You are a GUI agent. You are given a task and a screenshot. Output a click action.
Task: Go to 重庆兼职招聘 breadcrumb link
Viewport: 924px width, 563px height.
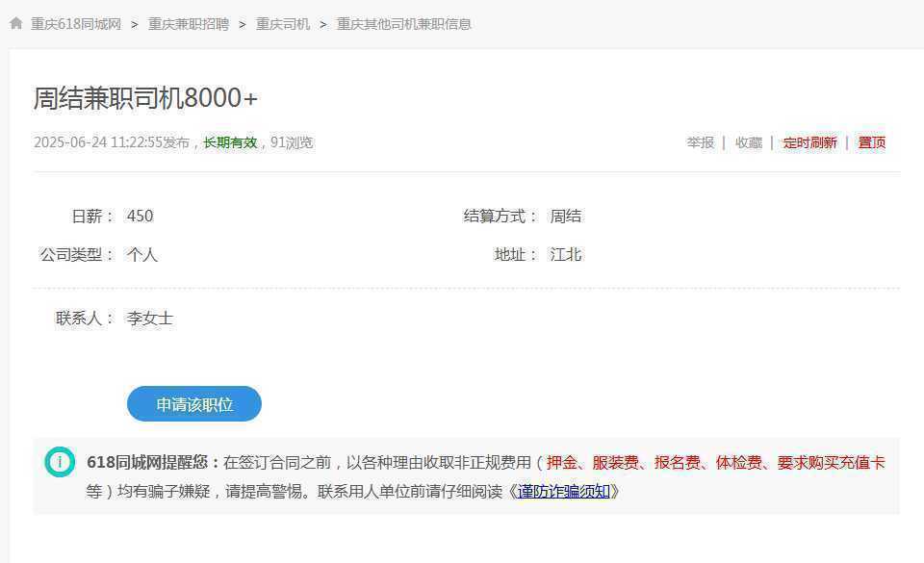tap(189, 24)
